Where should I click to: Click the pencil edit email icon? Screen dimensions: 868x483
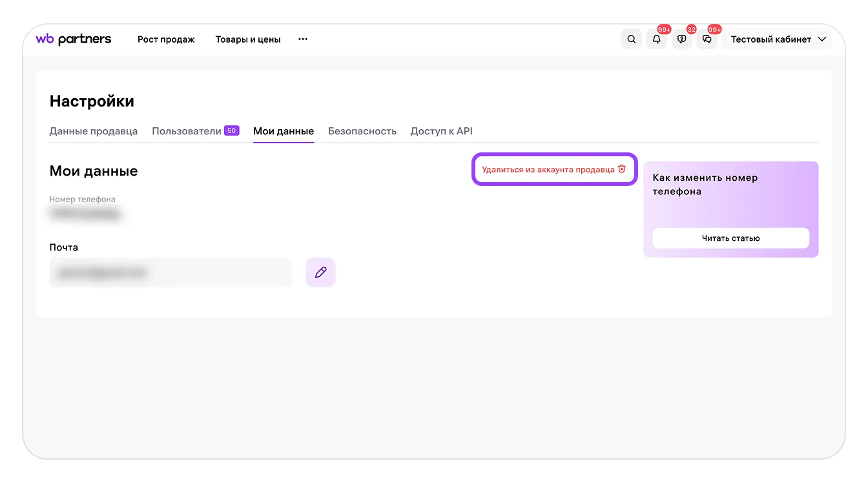click(320, 272)
